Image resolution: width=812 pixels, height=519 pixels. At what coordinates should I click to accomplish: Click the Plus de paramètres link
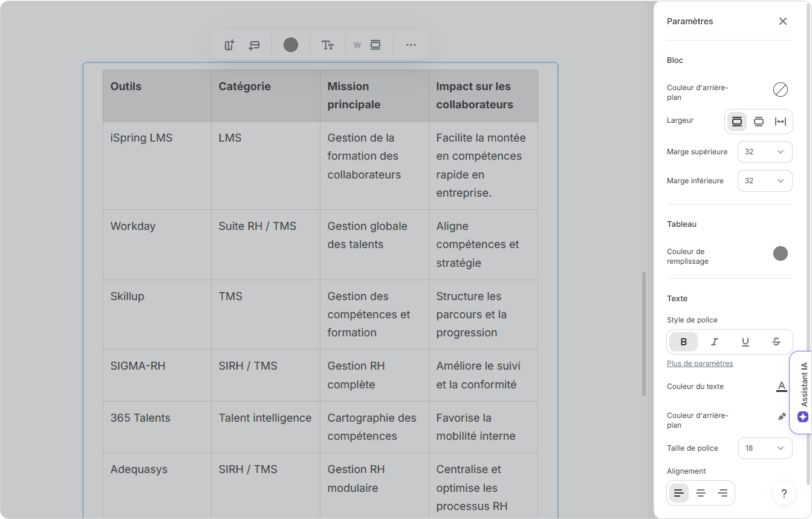coord(700,364)
